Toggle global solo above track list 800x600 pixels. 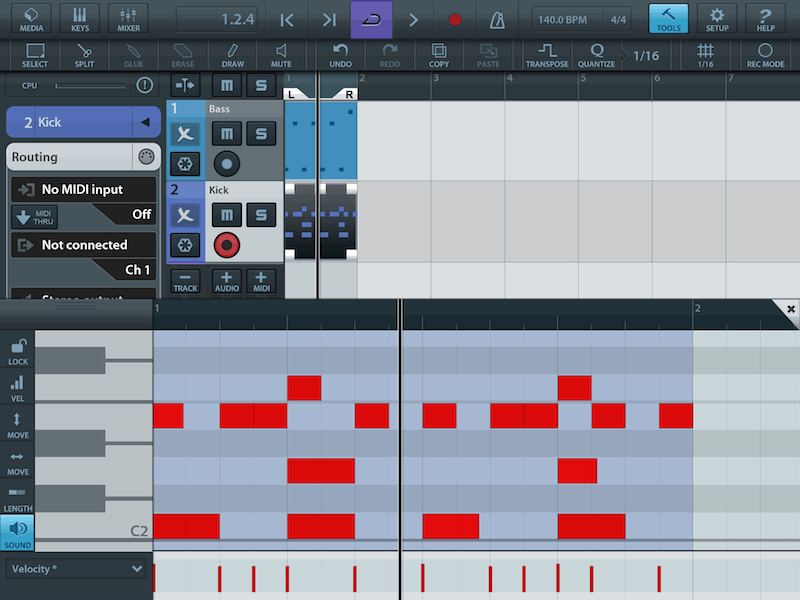[261, 85]
